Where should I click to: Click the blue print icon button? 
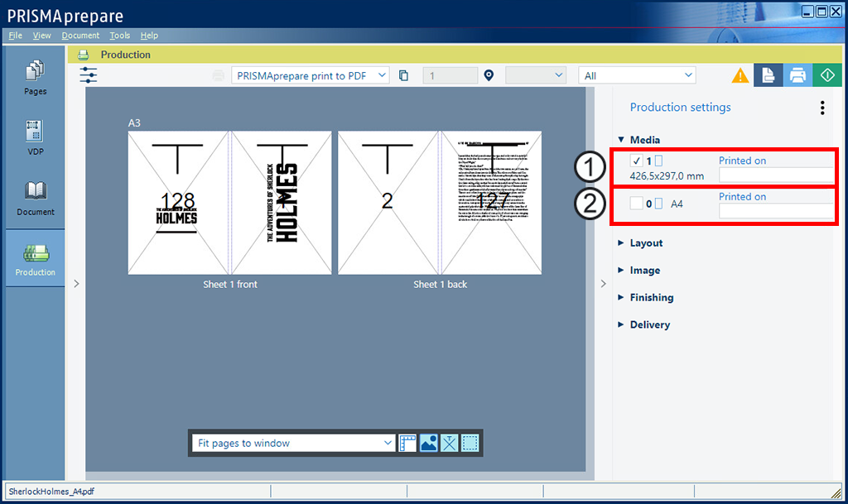point(797,75)
